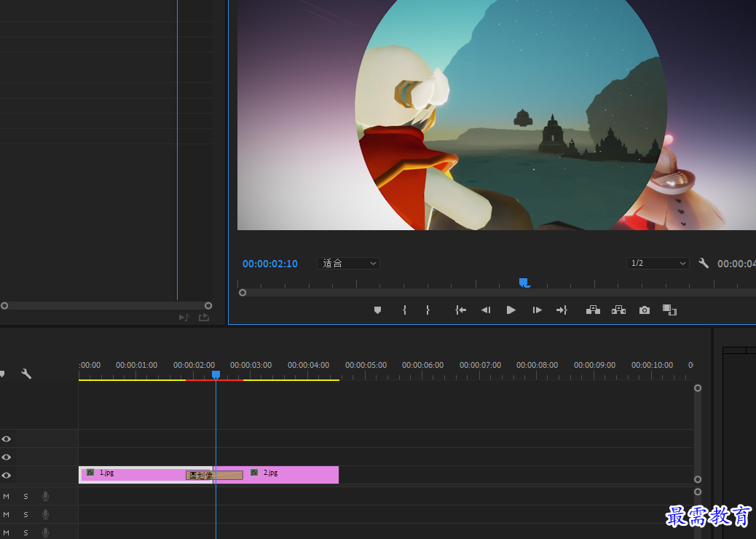
Task: Click the bottom video-track vertical zoom handle
Action: pyautogui.click(x=698, y=479)
